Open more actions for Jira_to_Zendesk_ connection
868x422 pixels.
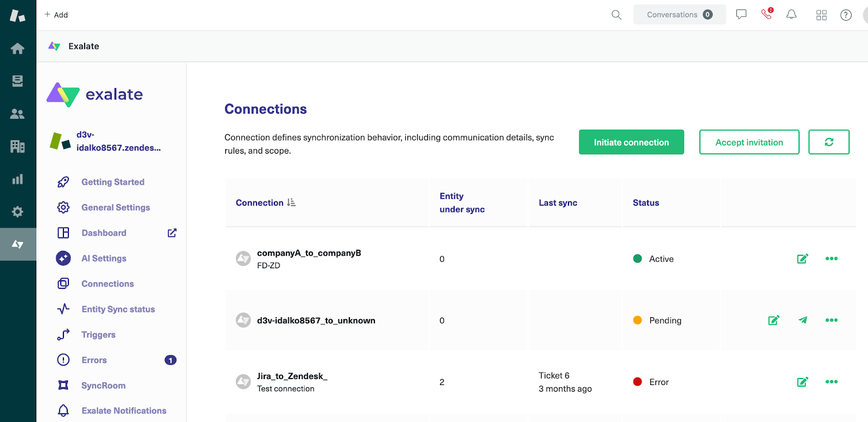[831, 382]
